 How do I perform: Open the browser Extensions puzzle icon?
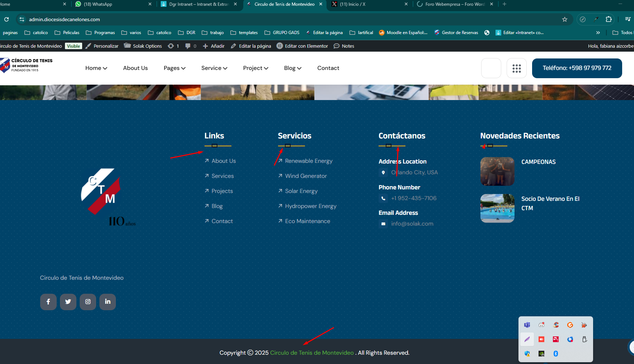pos(609,19)
